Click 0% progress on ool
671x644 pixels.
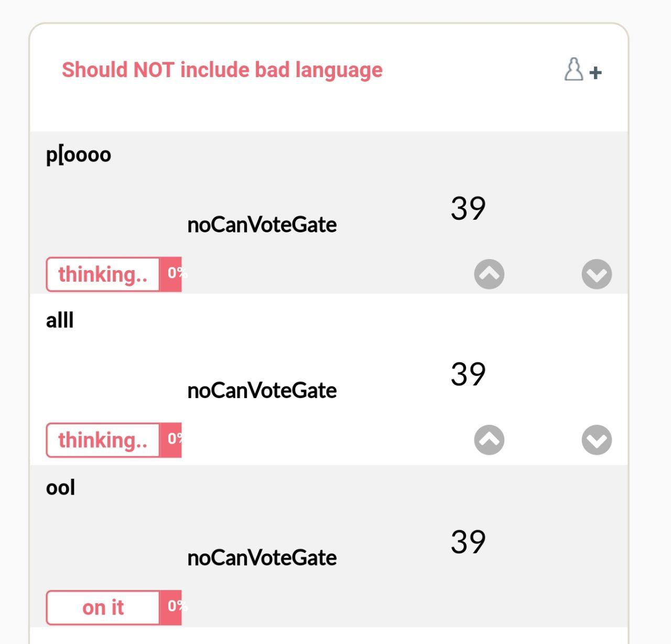(171, 607)
